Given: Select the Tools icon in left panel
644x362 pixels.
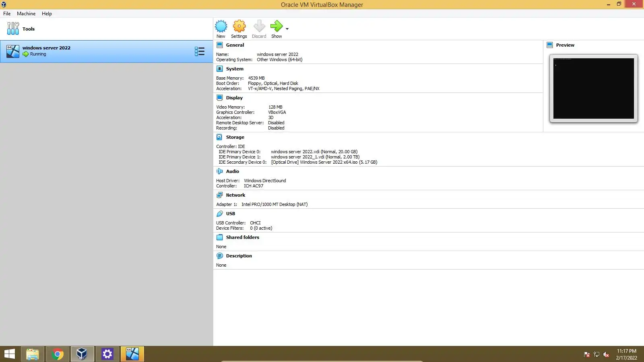Looking at the screenshot, I should coord(13,29).
